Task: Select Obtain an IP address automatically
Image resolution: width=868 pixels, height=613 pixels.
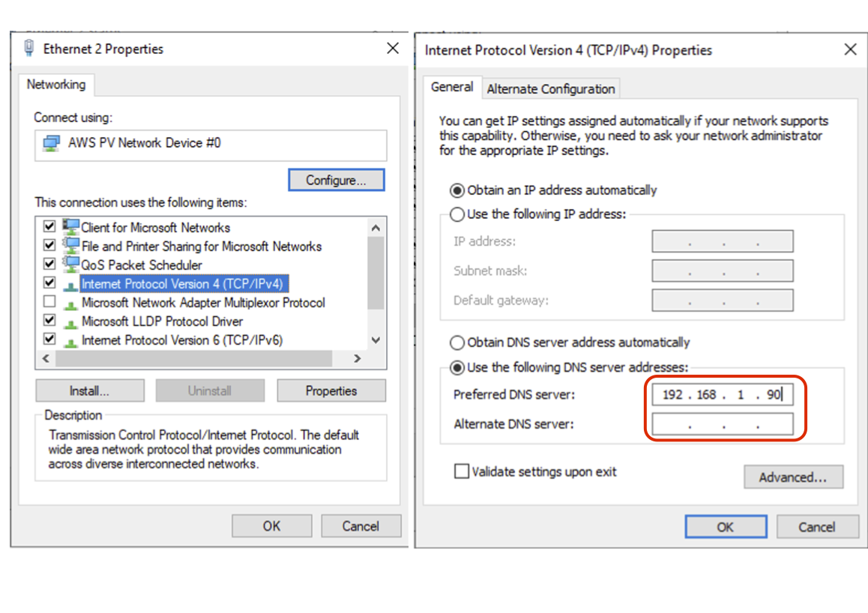Action: tap(458, 190)
